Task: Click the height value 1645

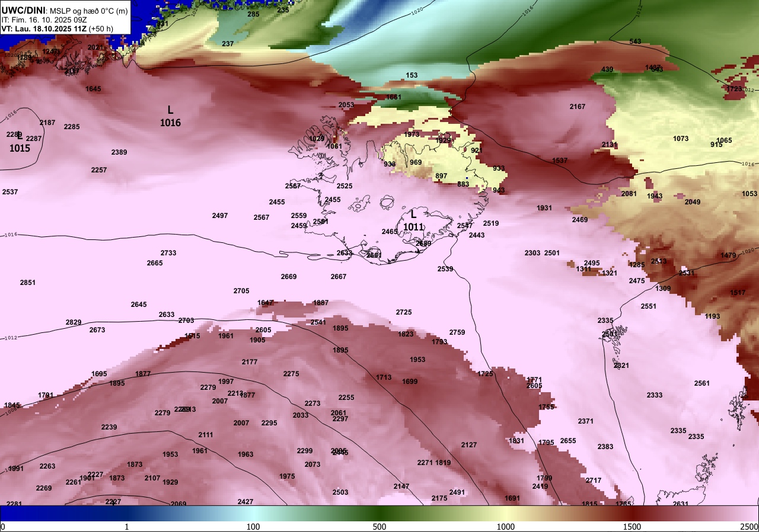Action: 93,89
